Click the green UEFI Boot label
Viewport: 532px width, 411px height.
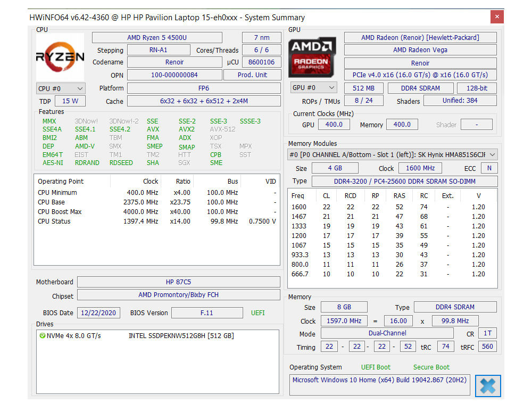376,367
